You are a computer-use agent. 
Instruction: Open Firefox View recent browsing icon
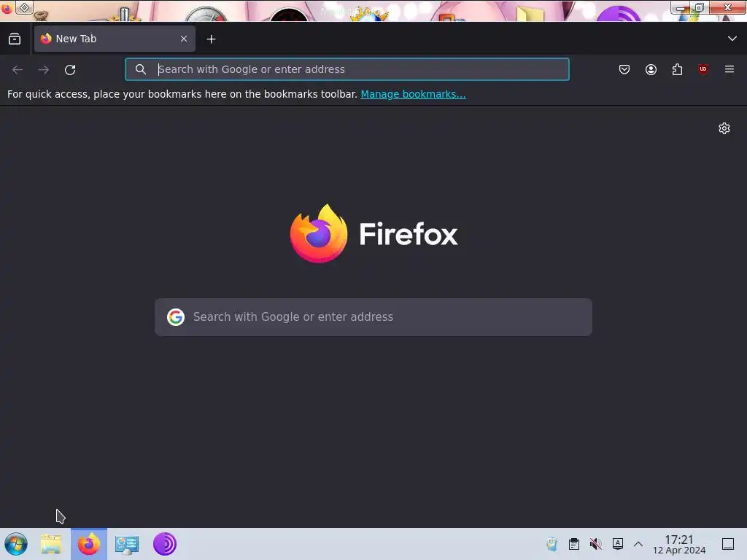point(15,39)
